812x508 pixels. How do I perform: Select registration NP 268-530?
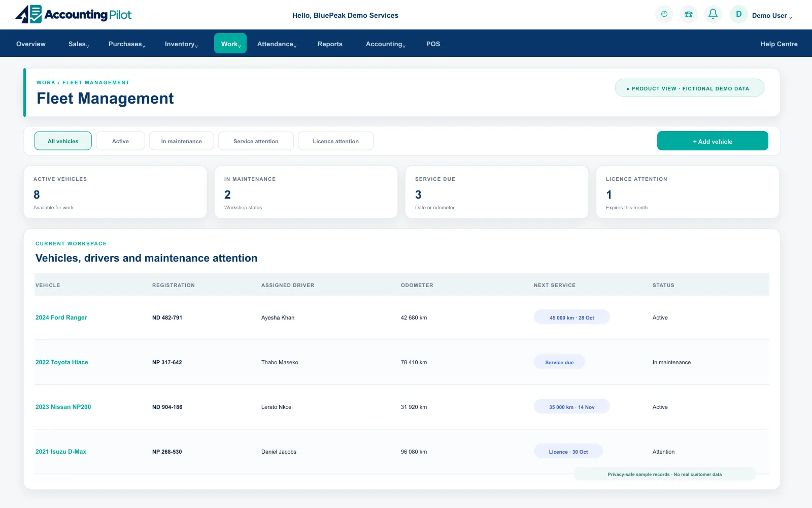click(167, 452)
